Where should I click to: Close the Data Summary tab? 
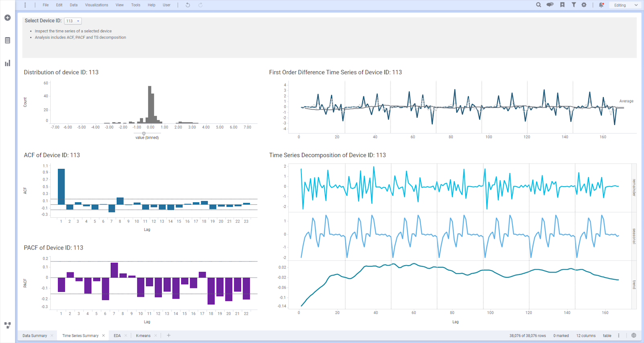click(x=52, y=336)
